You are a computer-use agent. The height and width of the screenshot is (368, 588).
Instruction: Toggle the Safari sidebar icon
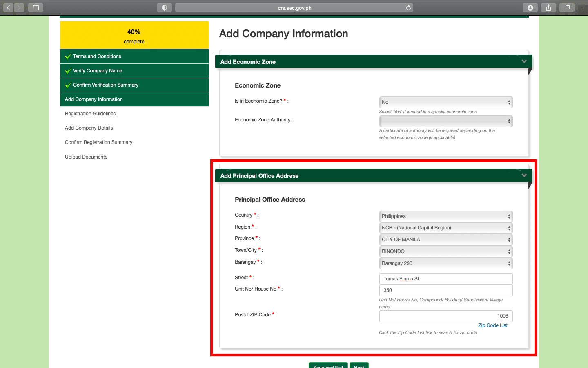36,8
